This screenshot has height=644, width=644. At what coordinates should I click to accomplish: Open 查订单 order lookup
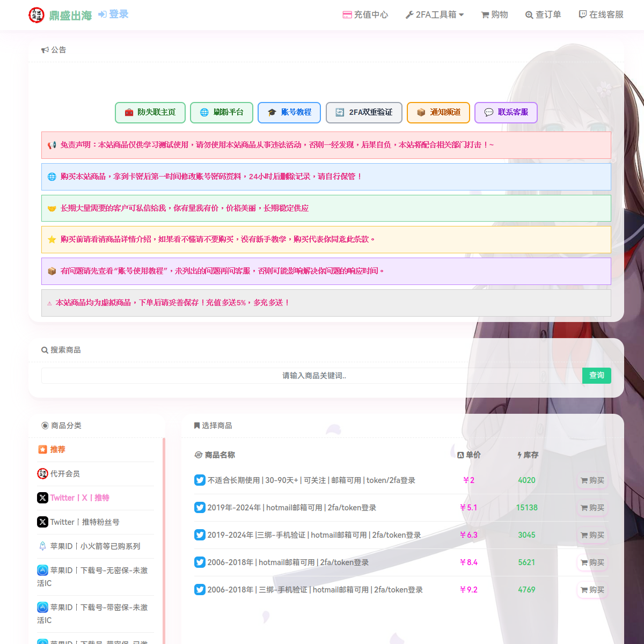543,15
